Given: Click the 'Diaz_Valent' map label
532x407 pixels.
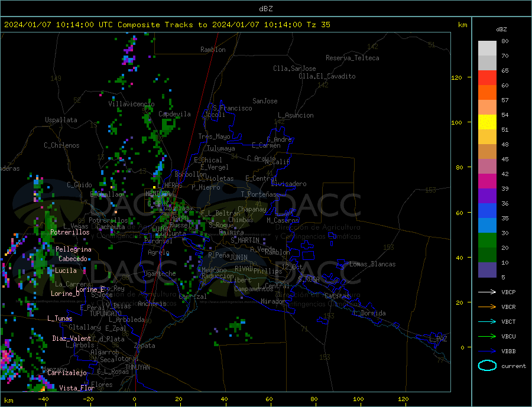Looking at the screenshot, I should [x=72, y=338].
